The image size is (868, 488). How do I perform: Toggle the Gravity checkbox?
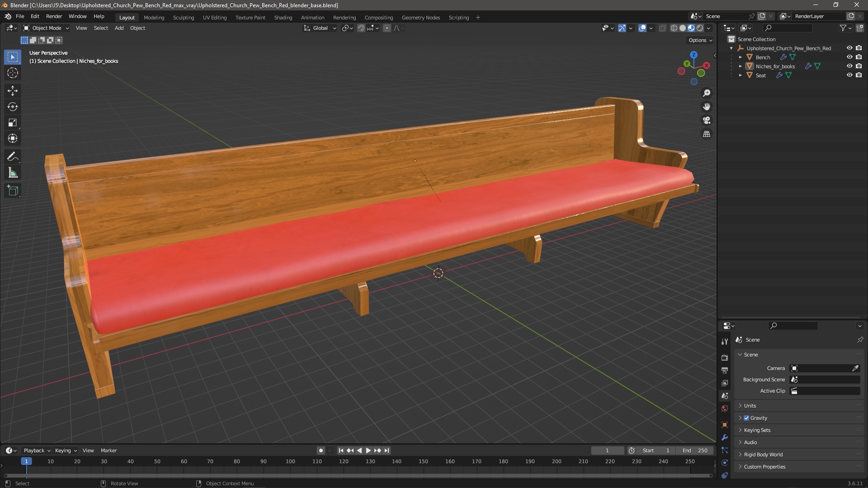pos(746,418)
